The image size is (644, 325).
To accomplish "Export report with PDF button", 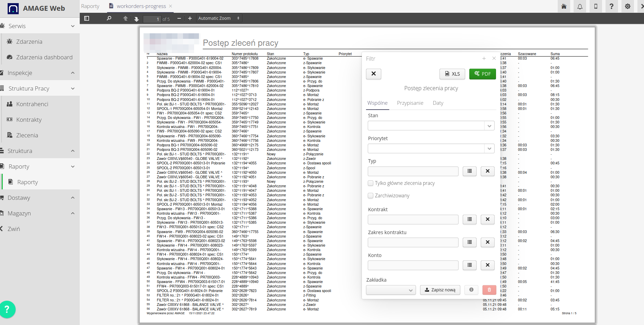I will (482, 74).
